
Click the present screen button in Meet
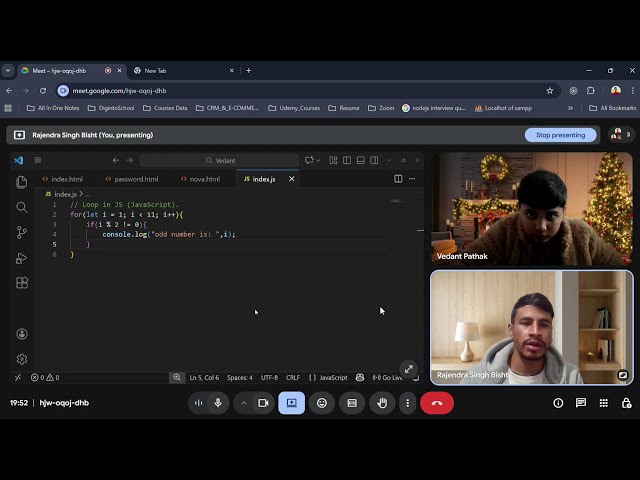291,403
